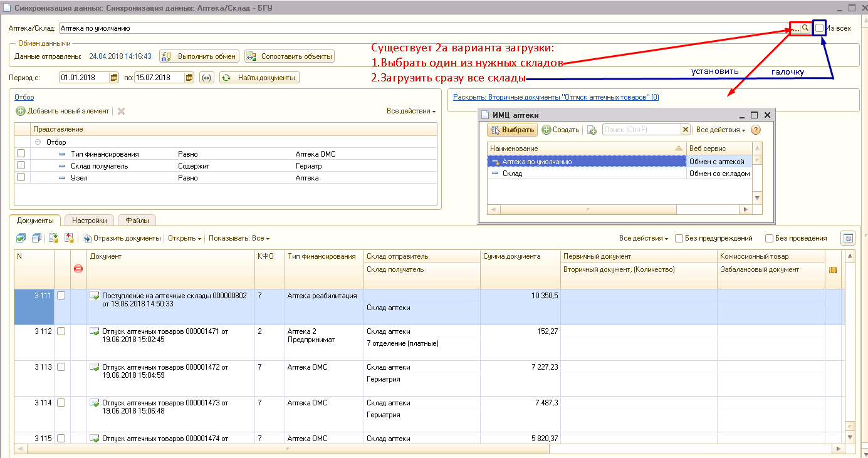Click the table settings icon at far right
The image size is (868, 458).
pyautogui.click(x=848, y=238)
